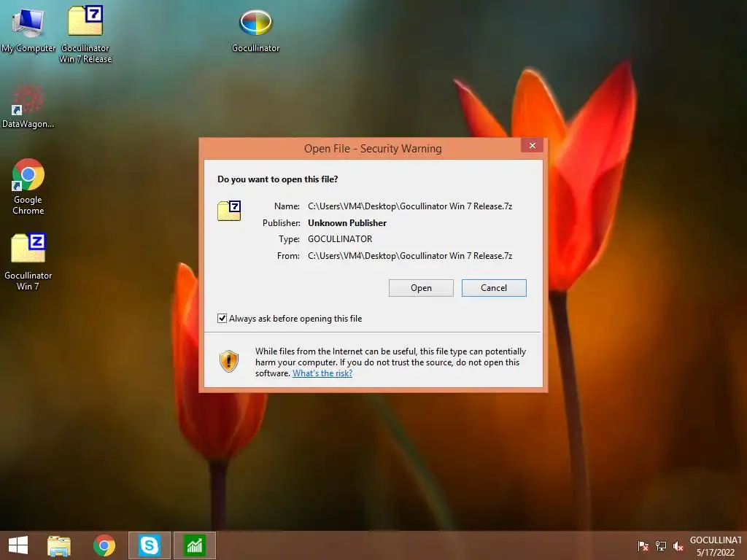
Task: Click the Name file path text
Action: pyautogui.click(x=410, y=206)
